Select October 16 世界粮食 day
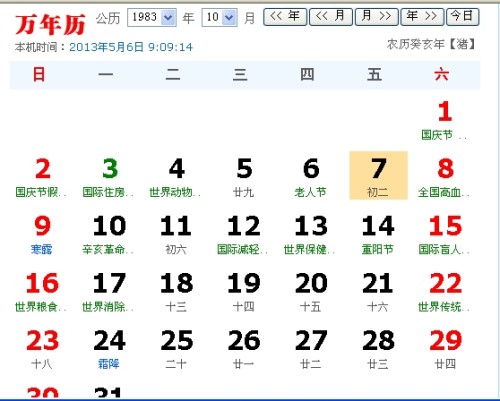 [42, 293]
